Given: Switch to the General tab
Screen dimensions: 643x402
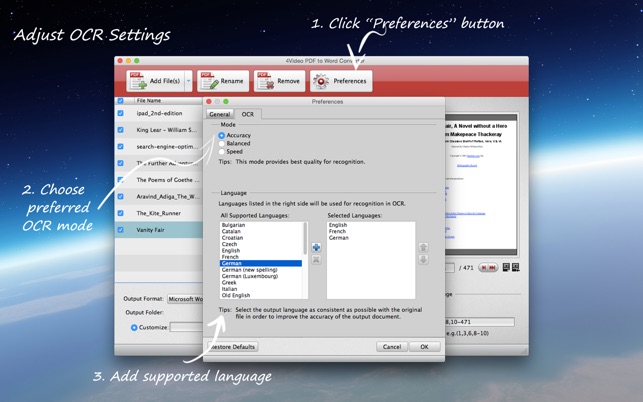Looking at the screenshot, I should [220, 114].
